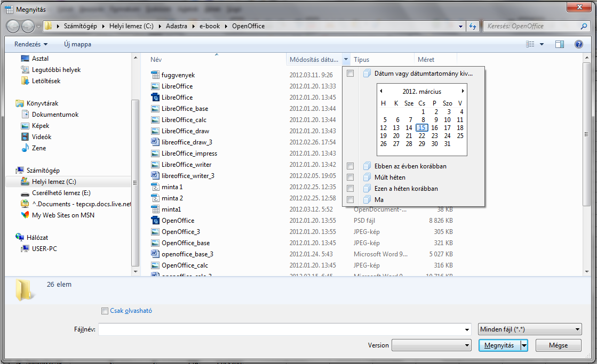This screenshot has width=597, height=364.
Task: Click the Cserélhető lemez (E:) drive icon
Action: tap(25, 193)
